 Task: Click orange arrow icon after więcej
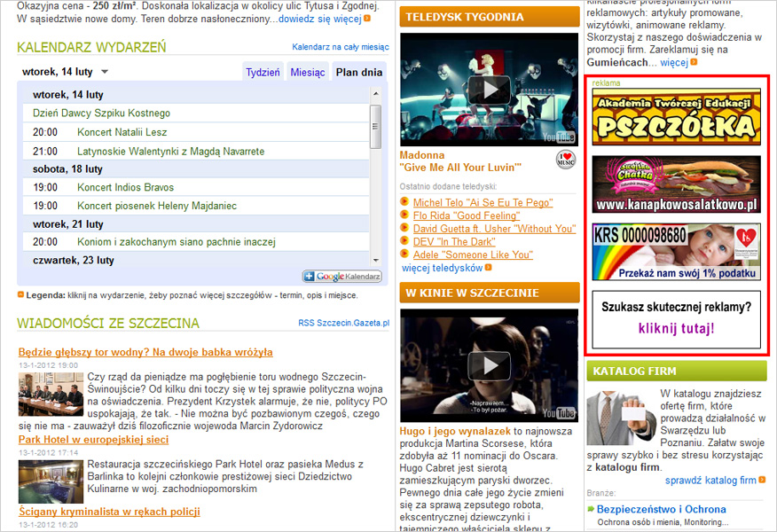(694, 62)
